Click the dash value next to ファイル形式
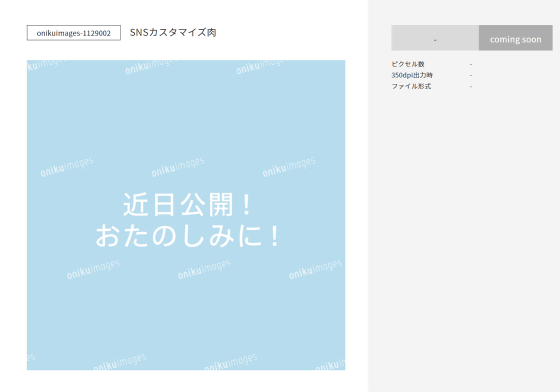Screen dimensions: 560x392 pos(471,87)
